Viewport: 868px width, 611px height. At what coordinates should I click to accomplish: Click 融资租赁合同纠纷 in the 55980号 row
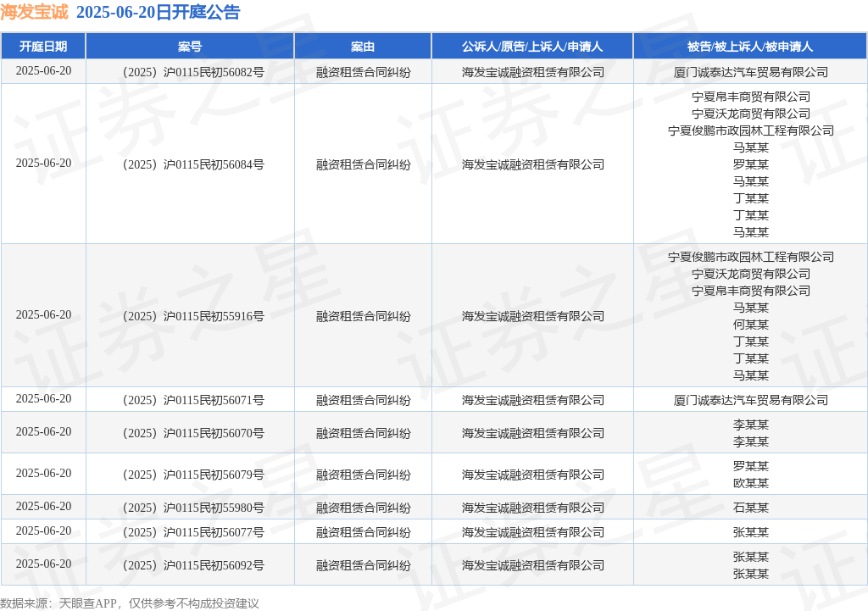point(363,508)
